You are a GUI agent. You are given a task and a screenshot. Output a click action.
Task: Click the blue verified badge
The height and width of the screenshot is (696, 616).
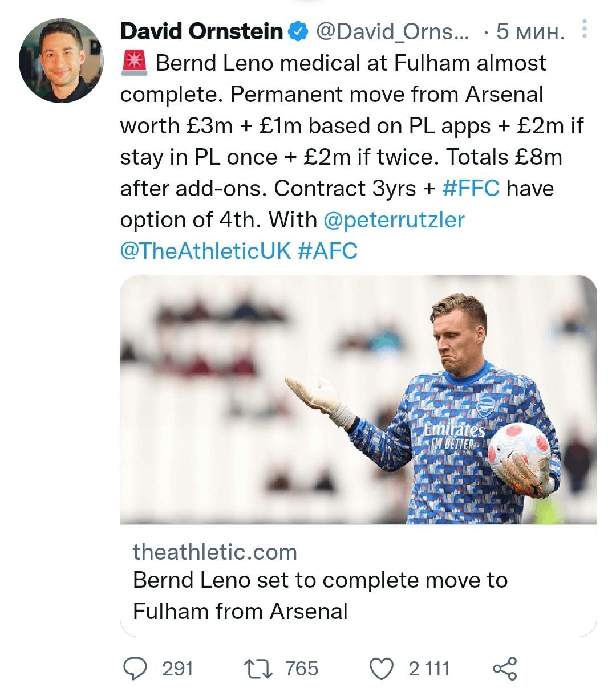pyautogui.click(x=298, y=31)
